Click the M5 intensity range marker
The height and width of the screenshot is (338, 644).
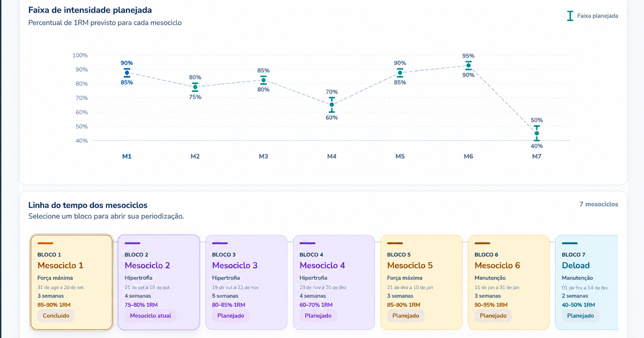coord(400,73)
